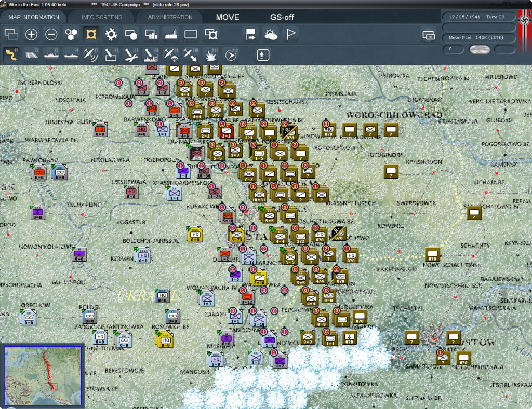This screenshot has height=409, width=532.
Task: Zoom out the map with minus icon
Action: (x=51, y=34)
